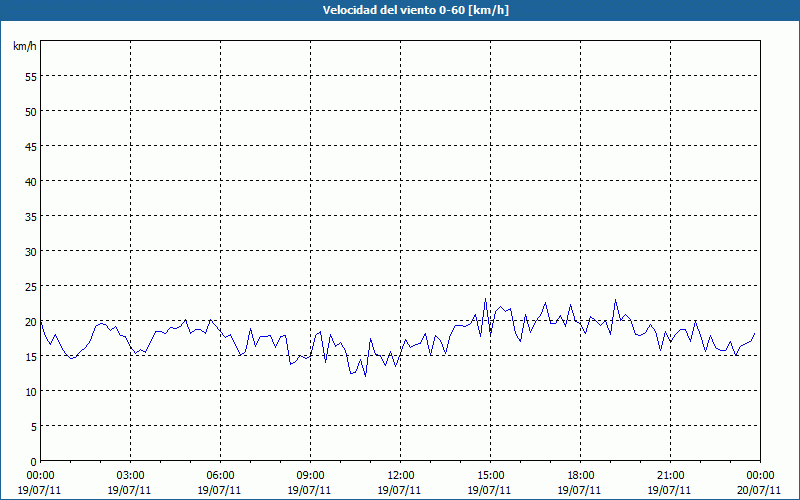The width and height of the screenshot is (800, 500).
Task: Select the y-axis value '45'
Action: point(30,146)
